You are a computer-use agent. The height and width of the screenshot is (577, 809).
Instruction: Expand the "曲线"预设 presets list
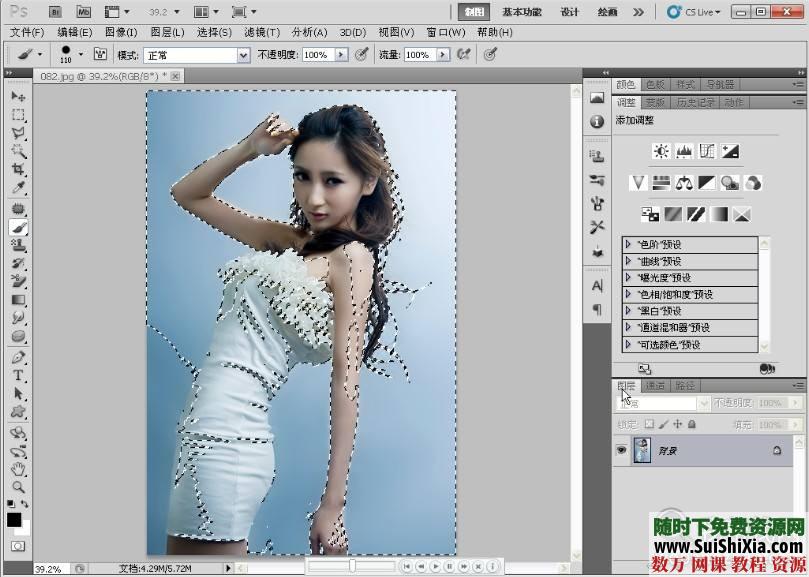[628, 261]
